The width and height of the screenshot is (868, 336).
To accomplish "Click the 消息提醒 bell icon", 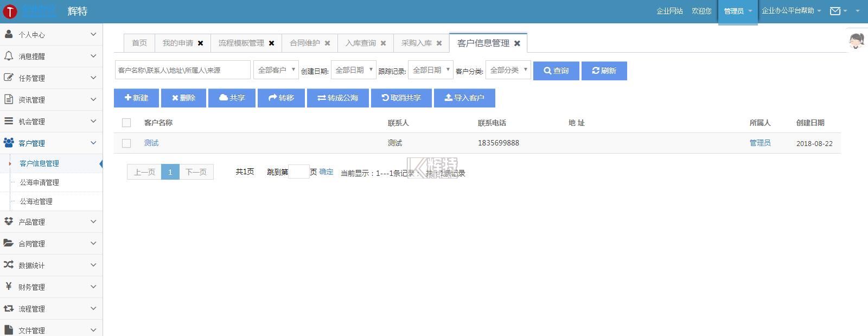I will click(9, 56).
